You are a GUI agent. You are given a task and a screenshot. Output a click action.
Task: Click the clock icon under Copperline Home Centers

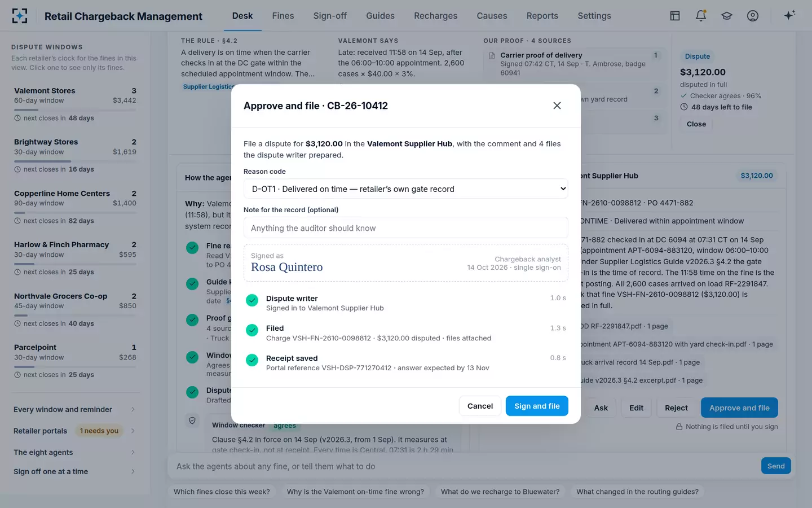tap(17, 221)
